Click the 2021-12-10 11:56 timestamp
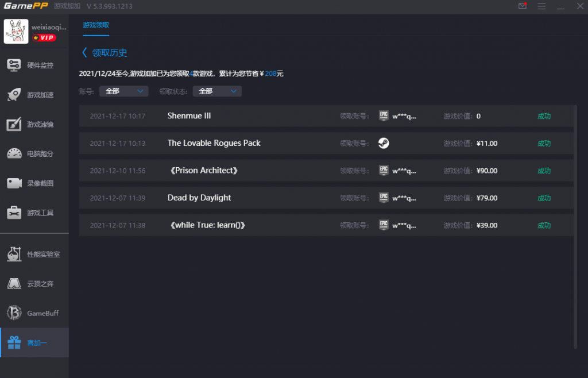This screenshot has width=588, height=378. click(x=117, y=171)
